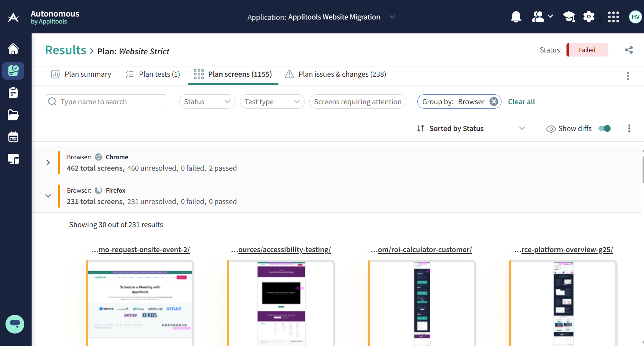The image size is (644, 346).
Task: Click the Failed status badge
Action: [587, 50]
